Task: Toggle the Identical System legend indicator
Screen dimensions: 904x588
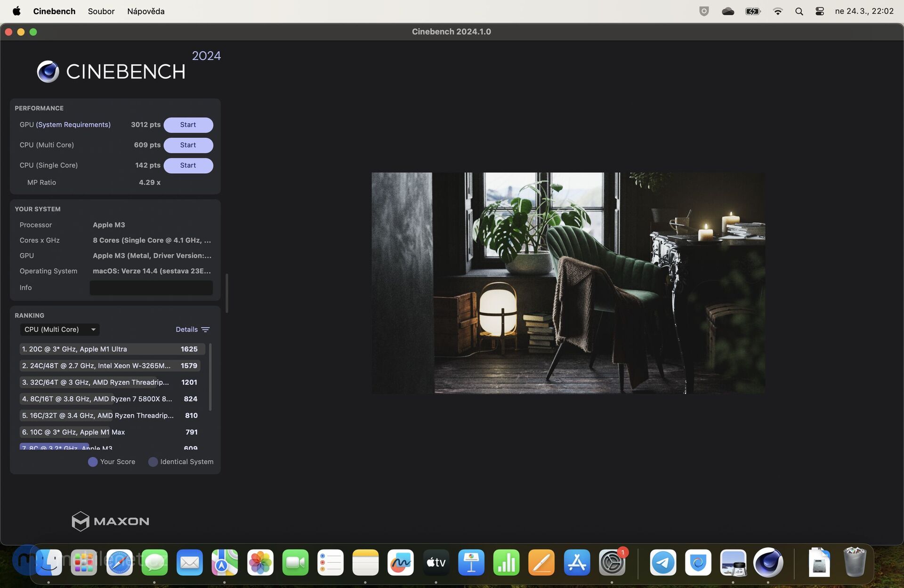Action: click(153, 462)
